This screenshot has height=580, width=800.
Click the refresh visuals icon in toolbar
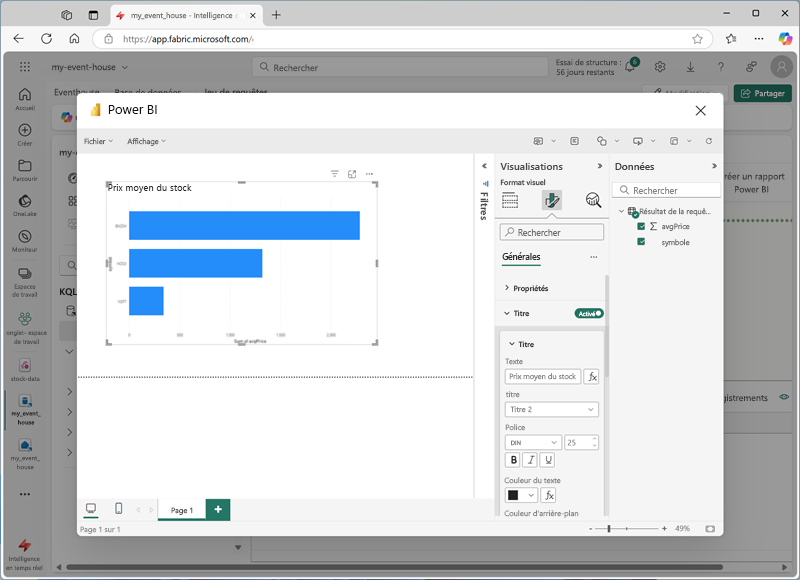coord(709,141)
